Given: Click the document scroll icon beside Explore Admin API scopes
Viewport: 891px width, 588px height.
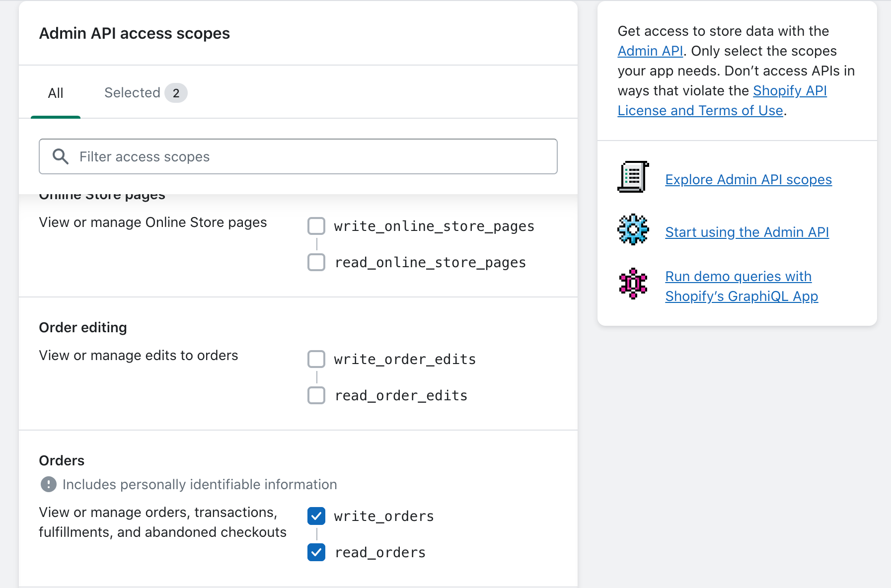Looking at the screenshot, I should pyautogui.click(x=633, y=177).
